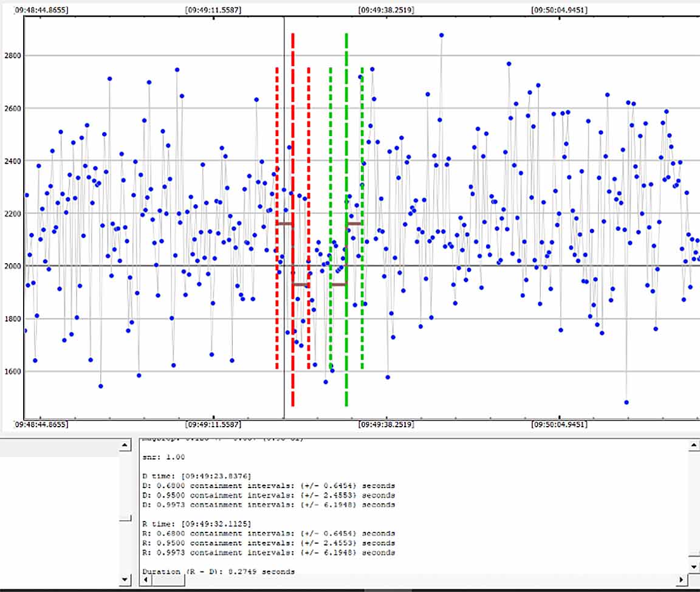Click the top axis label [09:50:04.9451]
The image size is (700, 592).
pos(560,10)
